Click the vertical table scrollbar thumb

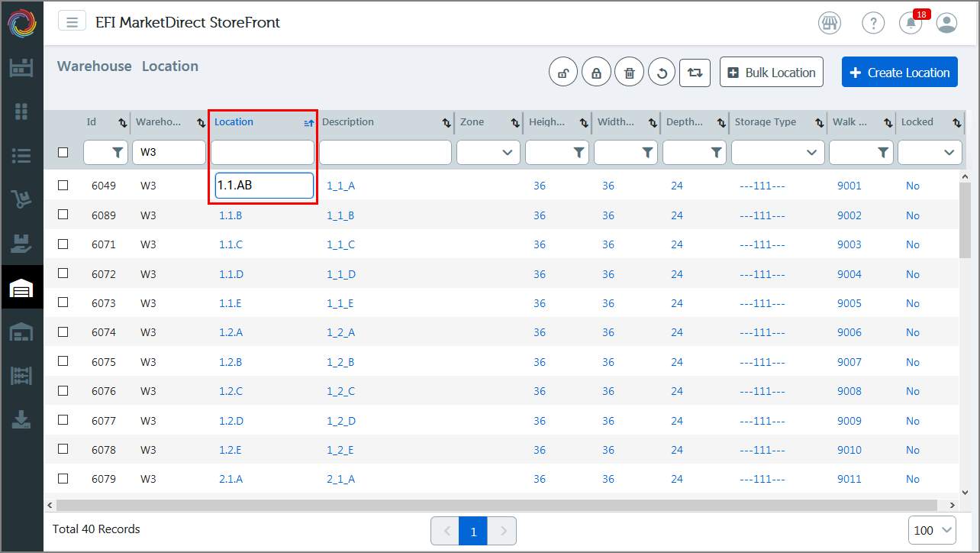coord(965,222)
